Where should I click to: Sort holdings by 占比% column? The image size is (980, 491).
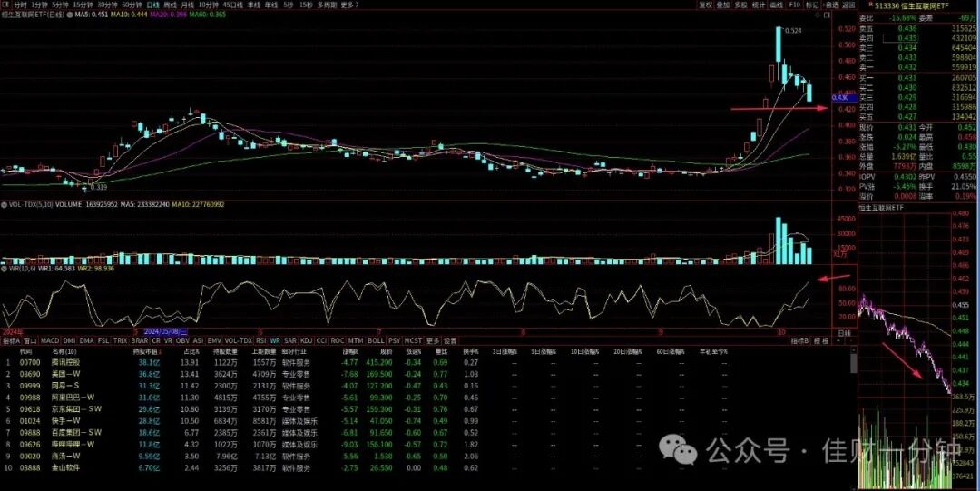point(191,351)
